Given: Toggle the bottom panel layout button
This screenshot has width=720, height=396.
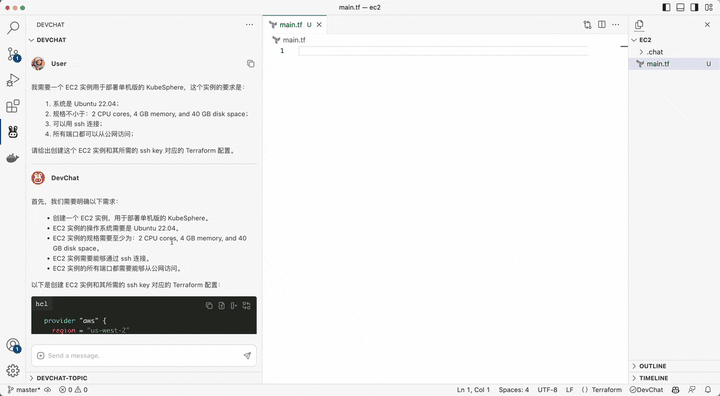Looking at the screenshot, I should (x=681, y=7).
